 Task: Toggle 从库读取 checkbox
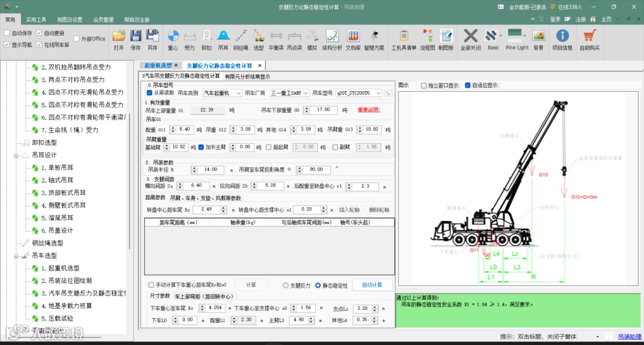coord(150,93)
